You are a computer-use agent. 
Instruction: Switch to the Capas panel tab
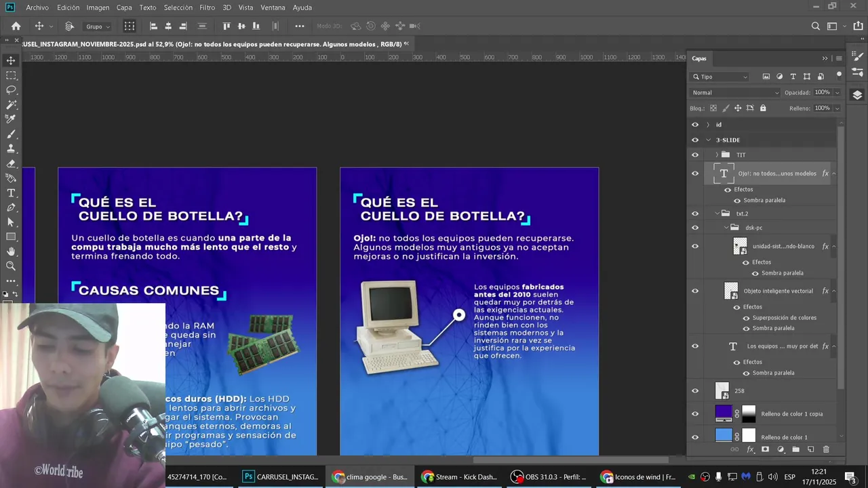point(699,58)
